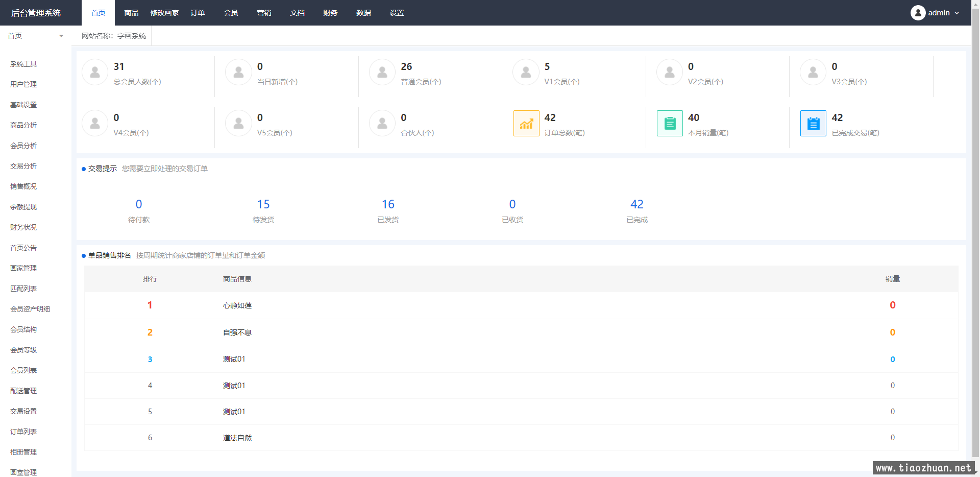Click product name 心静如莲 in ranking

click(237, 305)
